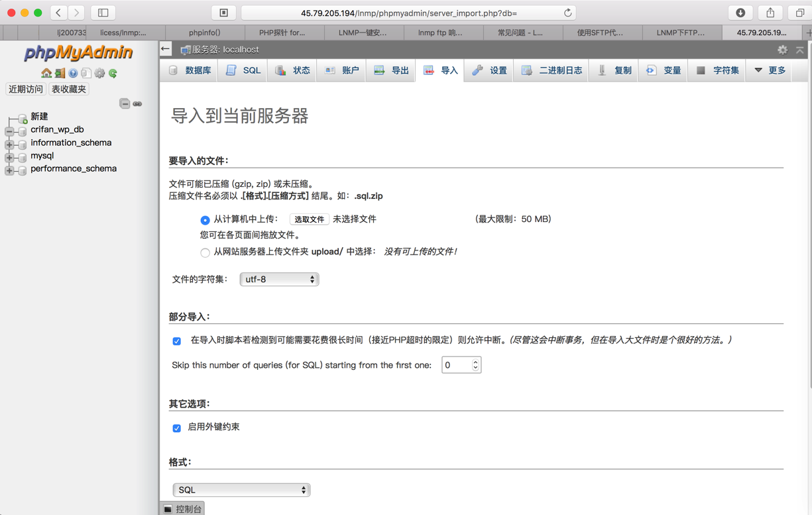Go forward with Safari forward arrow
The height and width of the screenshot is (515, 812).
[x=76, y=13]
